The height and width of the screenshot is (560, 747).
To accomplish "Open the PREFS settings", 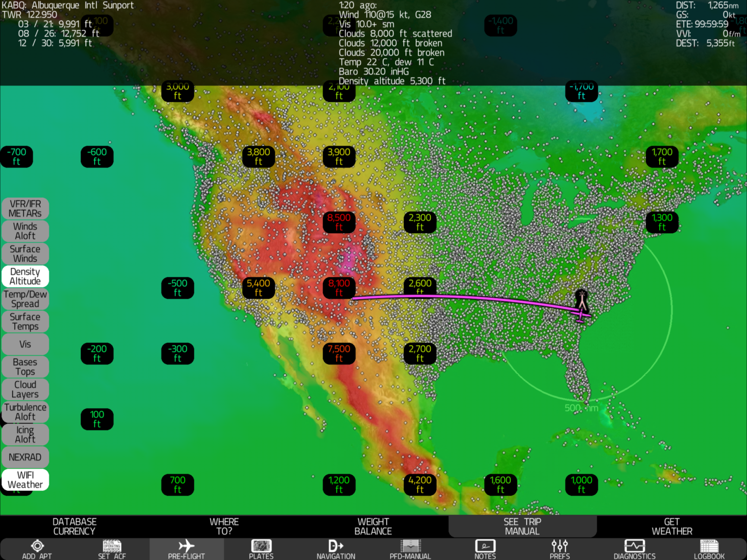I will 559,548.
